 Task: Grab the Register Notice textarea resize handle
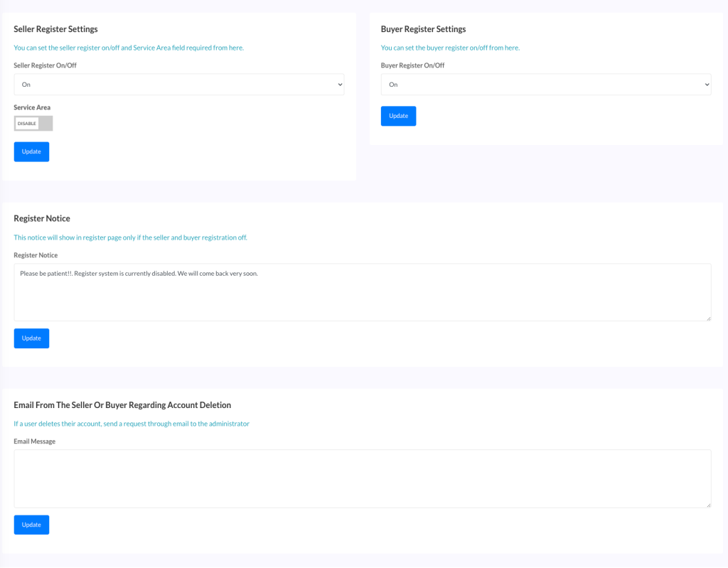[x=708, y=318]
